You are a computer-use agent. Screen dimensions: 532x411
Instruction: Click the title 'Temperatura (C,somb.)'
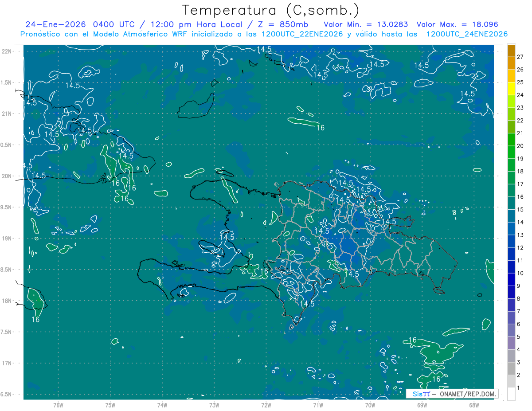pos(271,10)
